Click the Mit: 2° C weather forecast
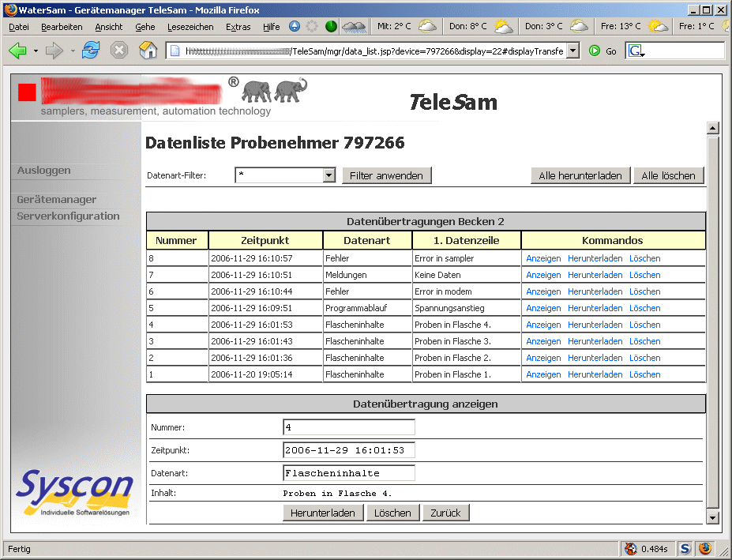The image size is (732, 560). coord(406,27)
